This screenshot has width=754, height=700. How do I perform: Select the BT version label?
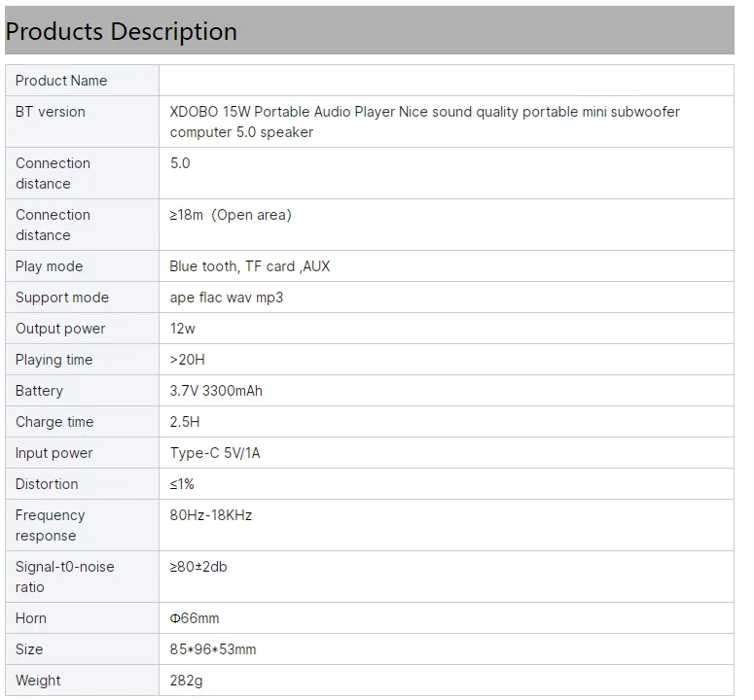click(51, 112)
